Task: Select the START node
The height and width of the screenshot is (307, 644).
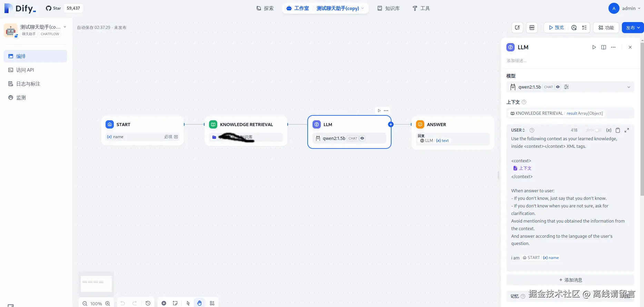Action: pos(142,131)
